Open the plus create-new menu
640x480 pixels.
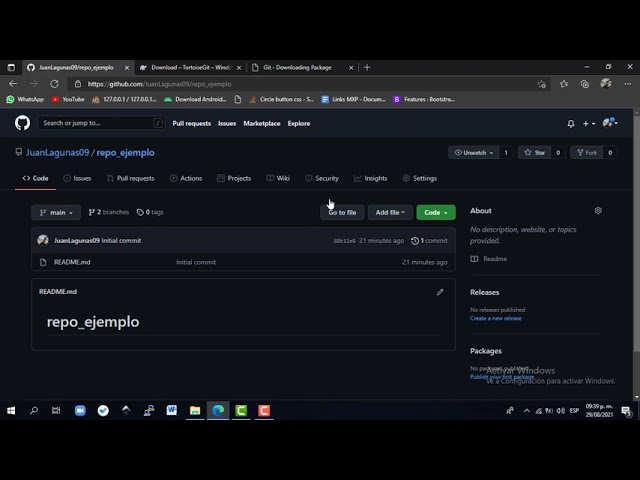(x=589, y=124)
